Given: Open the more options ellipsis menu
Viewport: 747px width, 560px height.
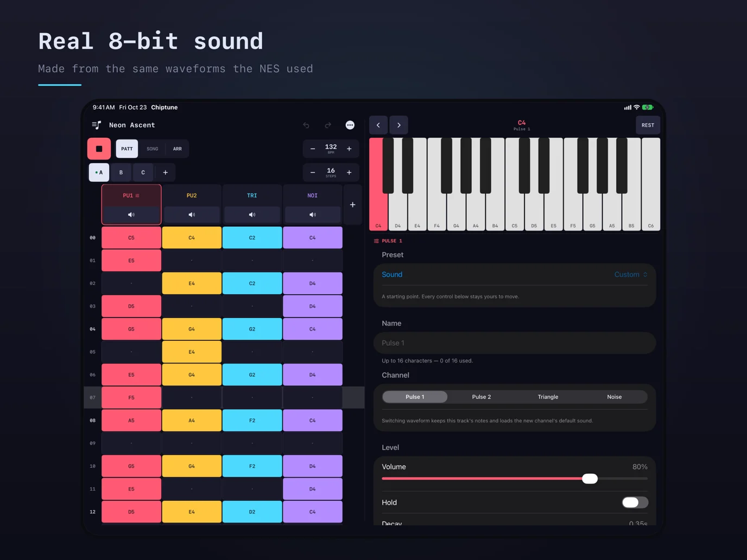Looking at the screenshot, I should pos(350,125).
